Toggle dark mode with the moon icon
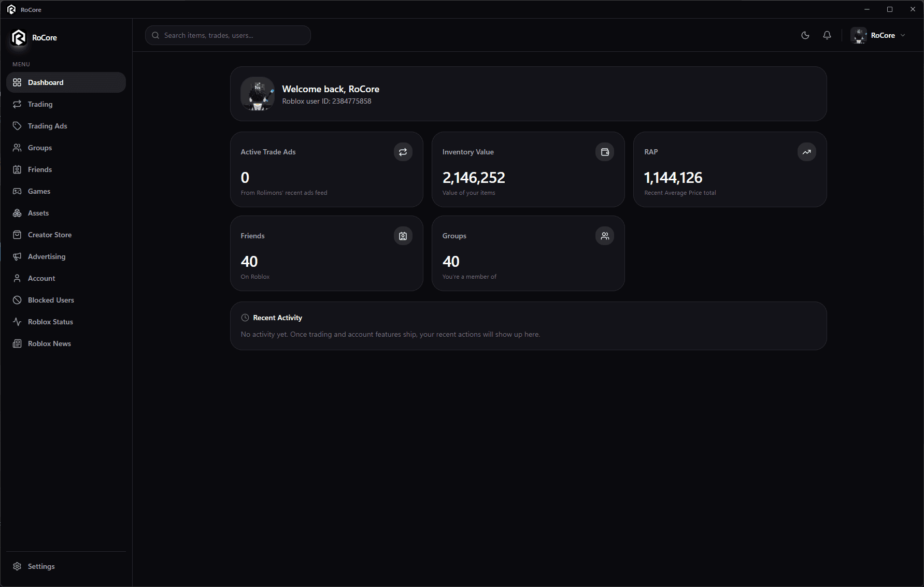Viewport: 924px width, 587px height. click(x=805, y=35)
